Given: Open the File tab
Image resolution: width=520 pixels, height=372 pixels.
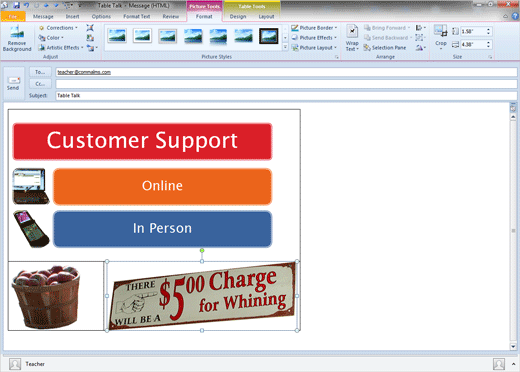Looking at the screenshot, I should tap(13, 16).
